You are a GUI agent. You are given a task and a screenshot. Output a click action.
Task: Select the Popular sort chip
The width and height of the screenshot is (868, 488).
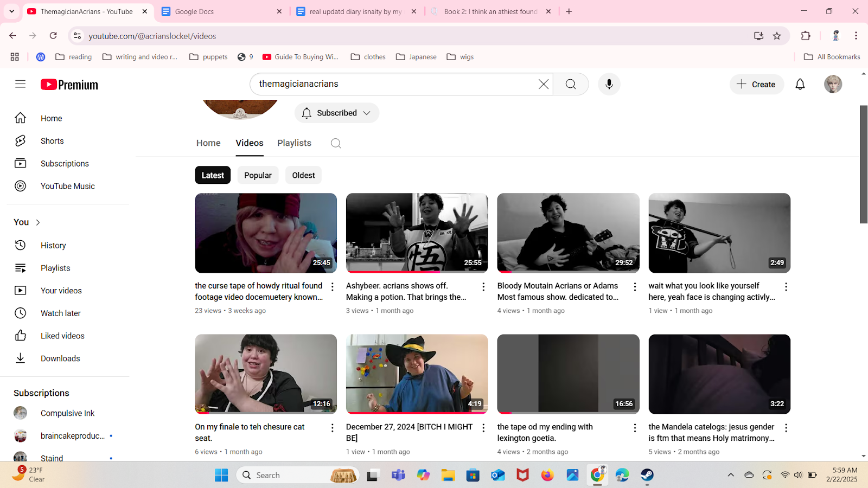point(258,175)
